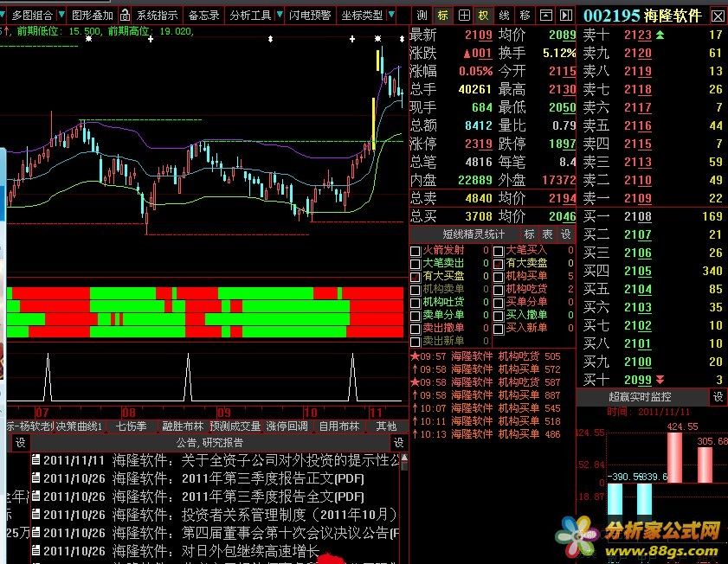This screenshot has width=728, height=564.
Task: Open dropdown arrow after 多图组合
Action: [x=61, y=15]
